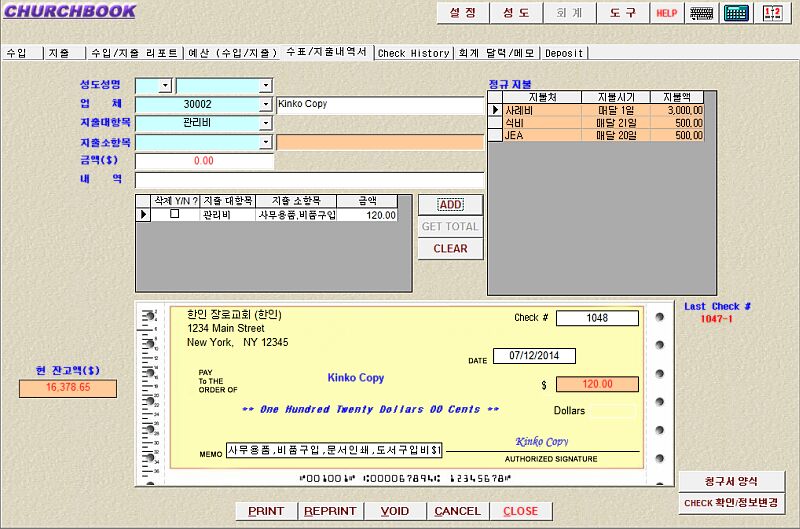Expand the first 성도성명 dropdown
800x529 pixels.
[165, 85]
